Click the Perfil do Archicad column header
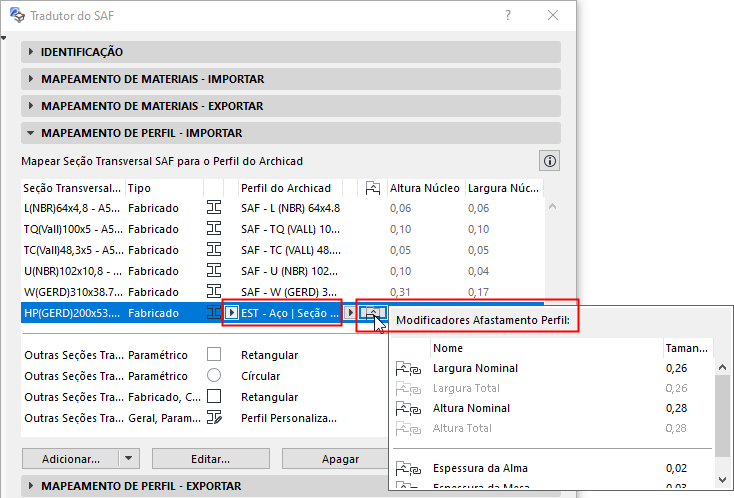This screenshot has width=734, height=498. 290,188
